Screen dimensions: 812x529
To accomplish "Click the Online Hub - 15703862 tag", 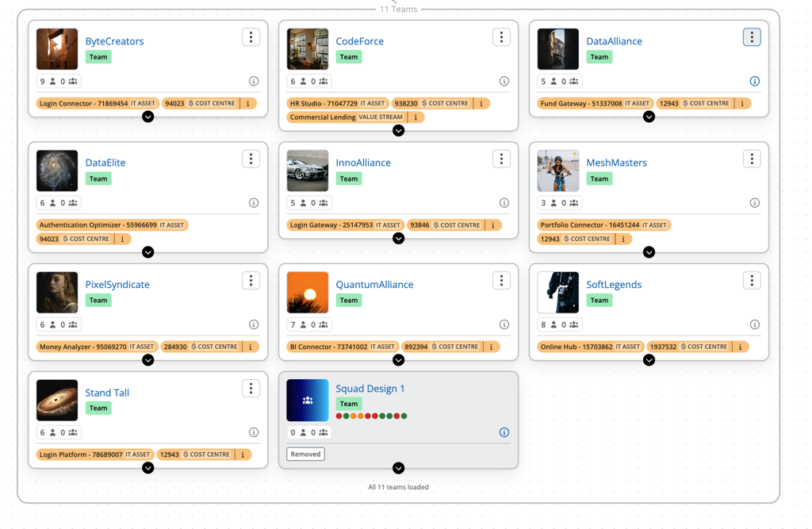I will [590, 347].
